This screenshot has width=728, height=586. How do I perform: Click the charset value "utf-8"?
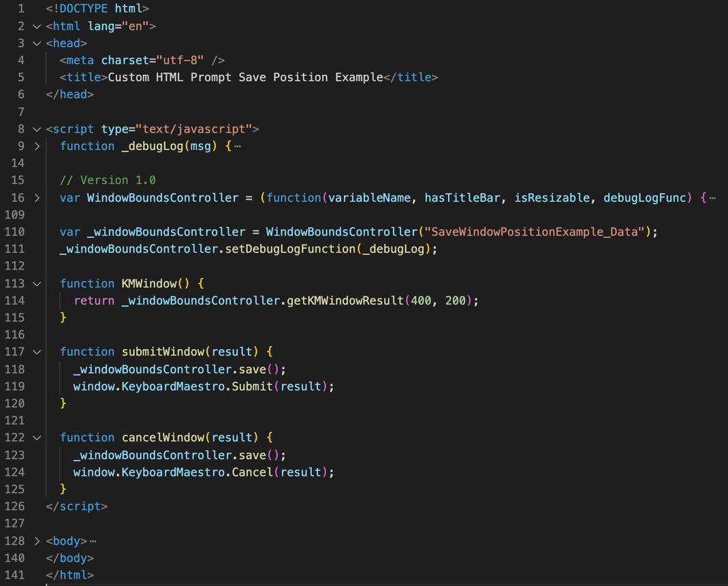pyautogui.click(x=180, y=61)
